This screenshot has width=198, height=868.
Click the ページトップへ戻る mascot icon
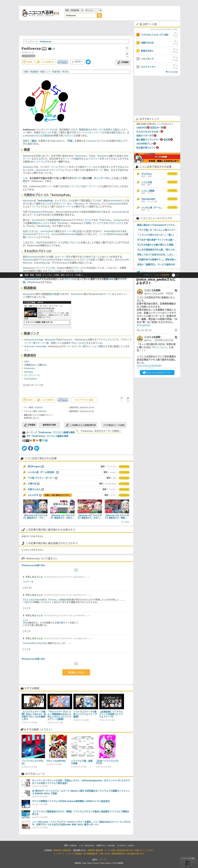188,862
